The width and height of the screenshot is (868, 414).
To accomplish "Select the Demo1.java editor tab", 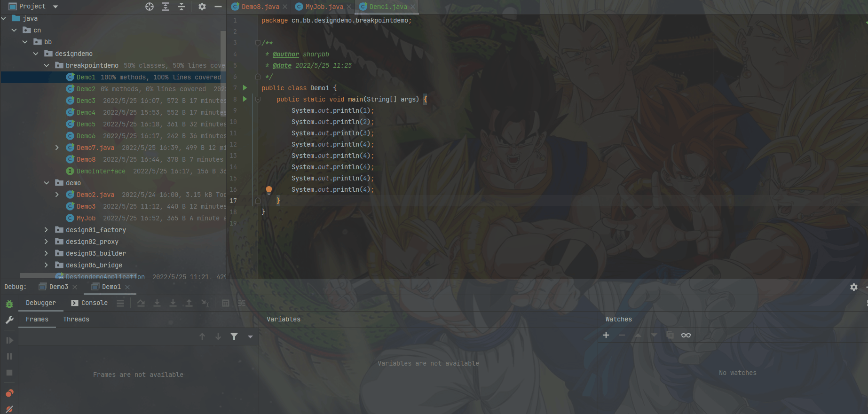I will pos(388,7).
